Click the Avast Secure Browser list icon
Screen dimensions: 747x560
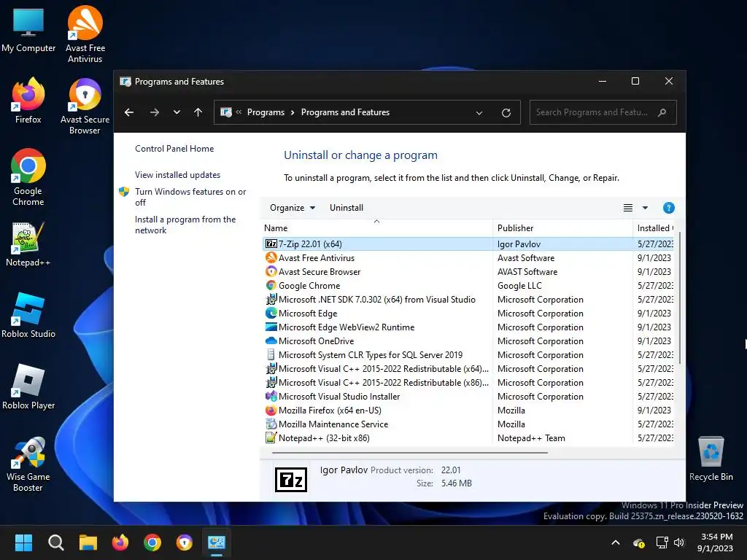[x=271, y=271]
